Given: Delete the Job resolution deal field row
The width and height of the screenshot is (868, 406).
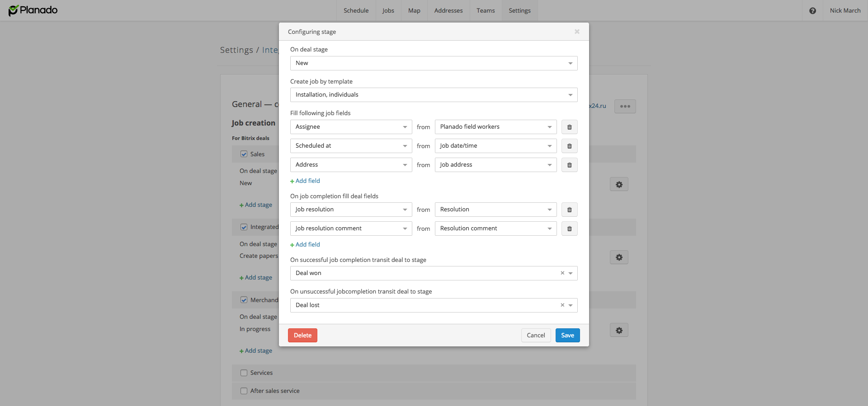Looking at the screenshot, I should click(x=569, y=210).
